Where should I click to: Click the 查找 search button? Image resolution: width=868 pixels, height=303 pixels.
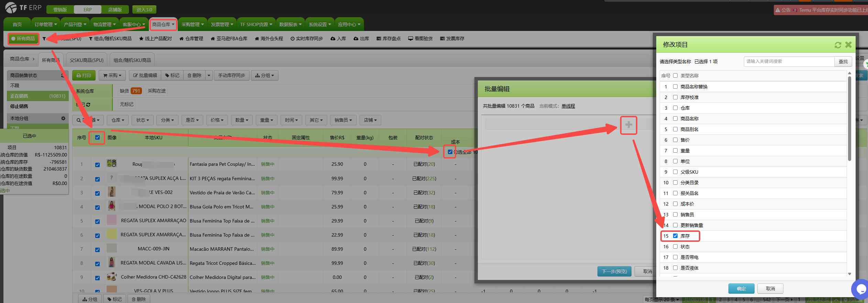click(x=843, y=62)
